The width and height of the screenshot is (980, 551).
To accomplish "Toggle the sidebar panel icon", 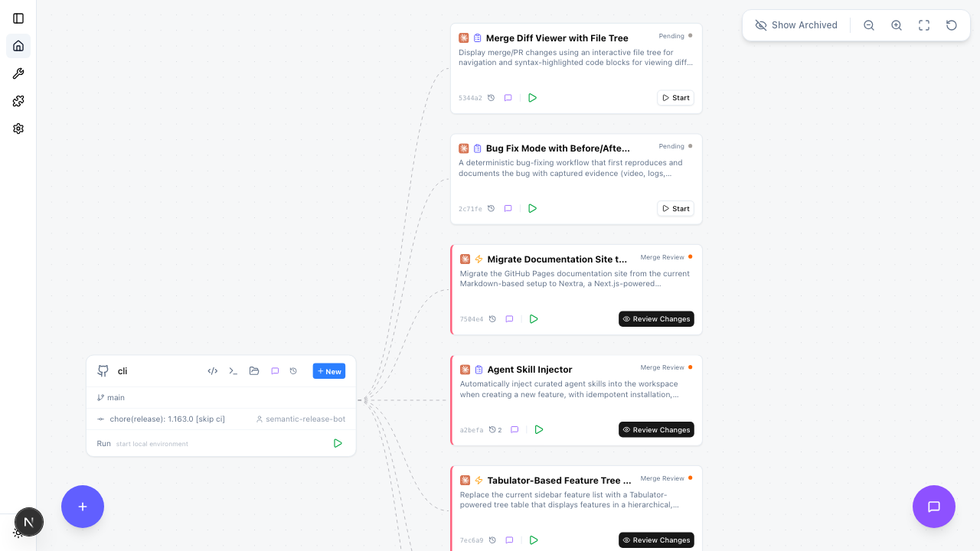I will coord(18,18).
